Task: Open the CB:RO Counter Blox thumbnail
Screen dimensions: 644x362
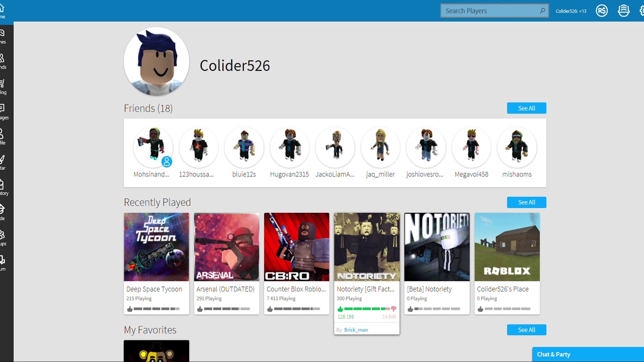Action: [x=297, y=247]
